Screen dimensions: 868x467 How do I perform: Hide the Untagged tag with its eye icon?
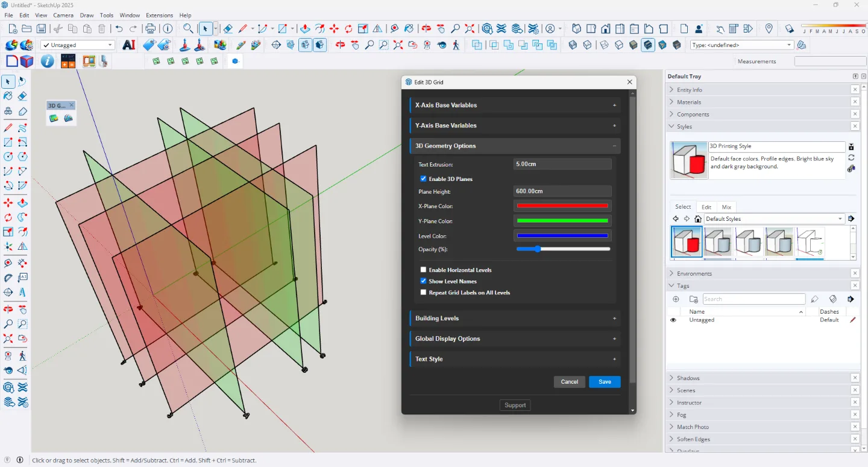673,320
